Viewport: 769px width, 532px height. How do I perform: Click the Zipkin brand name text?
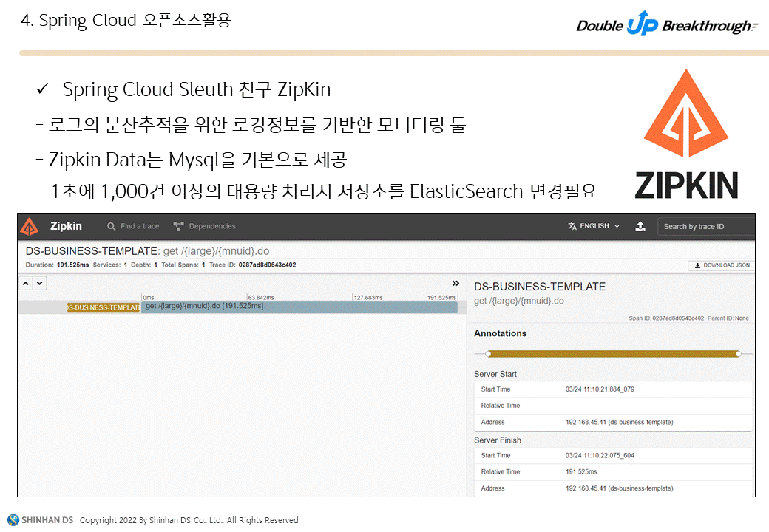(x=66, y=226)
